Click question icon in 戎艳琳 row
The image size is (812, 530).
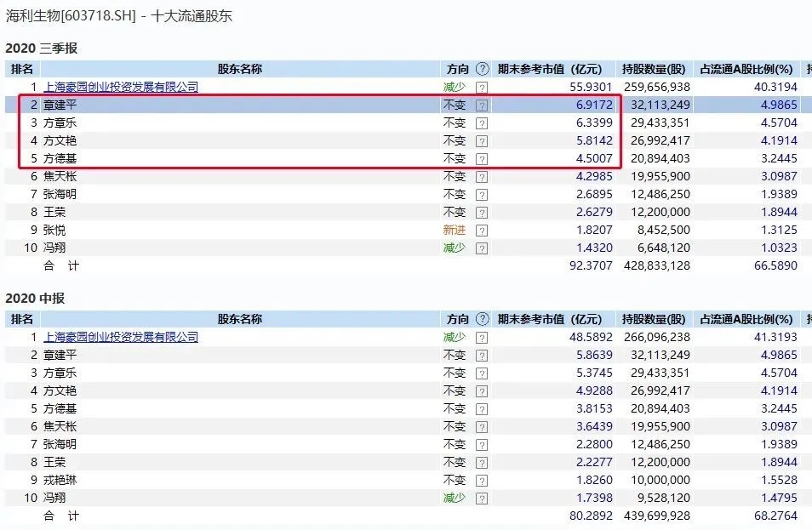(482, 481)
